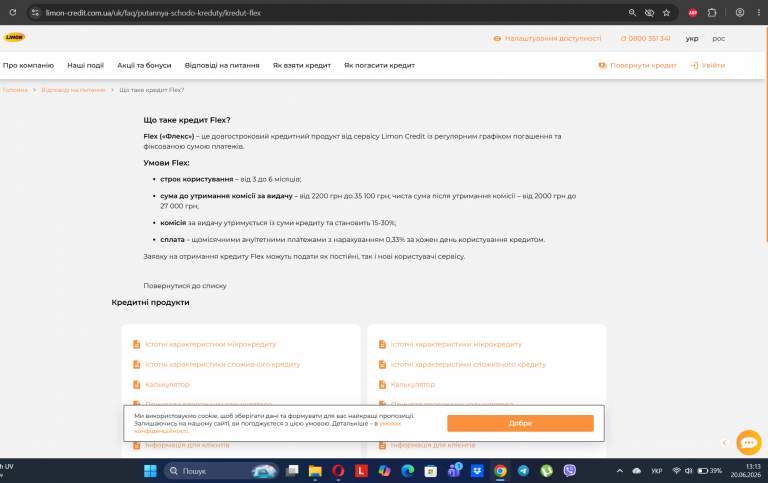Bookmark this page with the star icon
The image size is (768, 483).
666,13
